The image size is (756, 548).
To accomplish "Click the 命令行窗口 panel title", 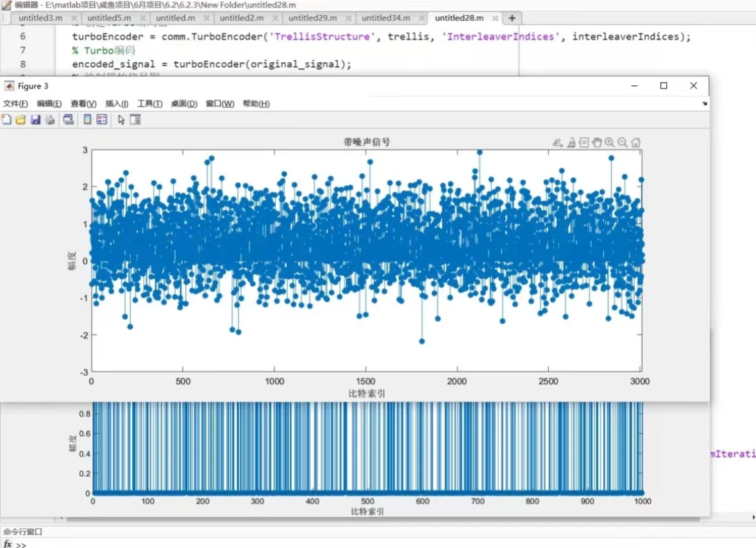I will click(22, 531).
